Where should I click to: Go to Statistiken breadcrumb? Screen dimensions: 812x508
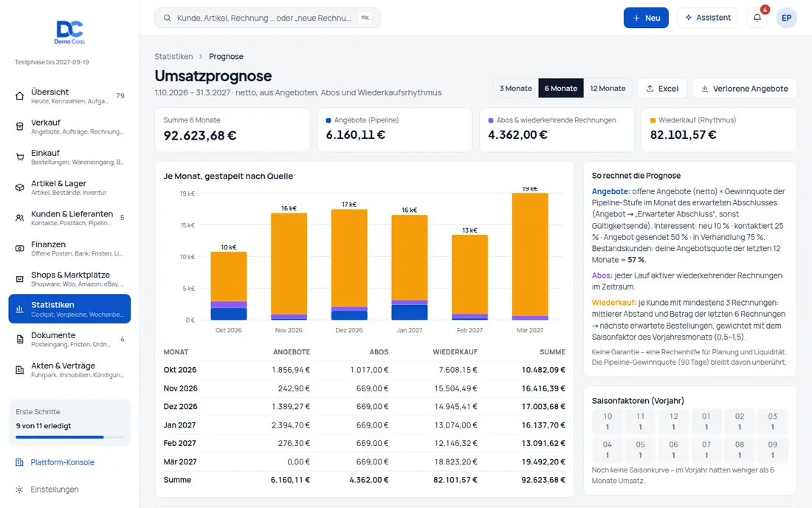[x=173, y=56]
